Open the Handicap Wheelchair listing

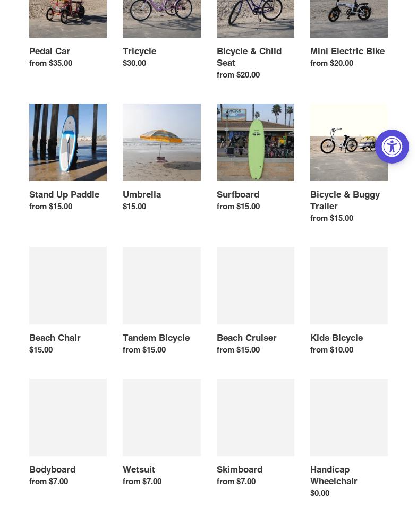point(333,475)
